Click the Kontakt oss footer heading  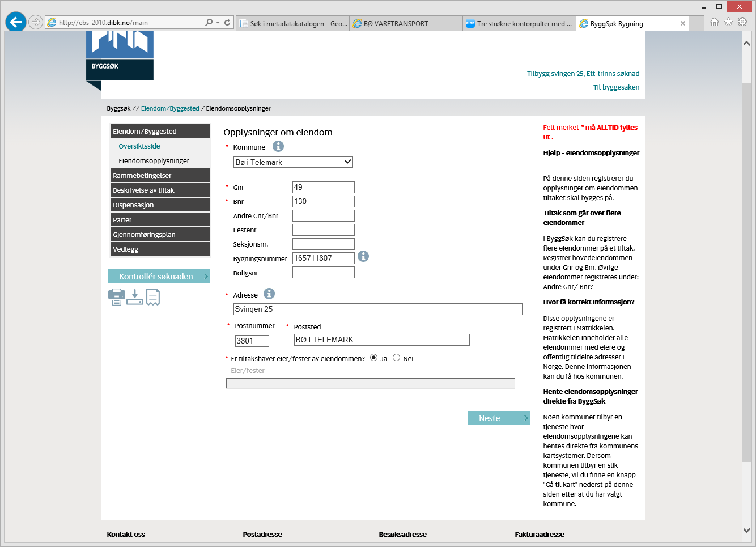pos(126,534)
